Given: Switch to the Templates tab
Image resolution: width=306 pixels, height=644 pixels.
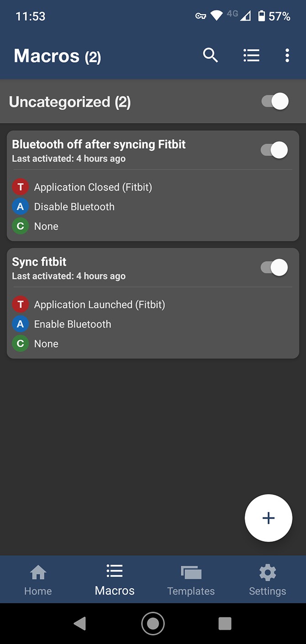Looking at the screenshot, I should (191, 580).
